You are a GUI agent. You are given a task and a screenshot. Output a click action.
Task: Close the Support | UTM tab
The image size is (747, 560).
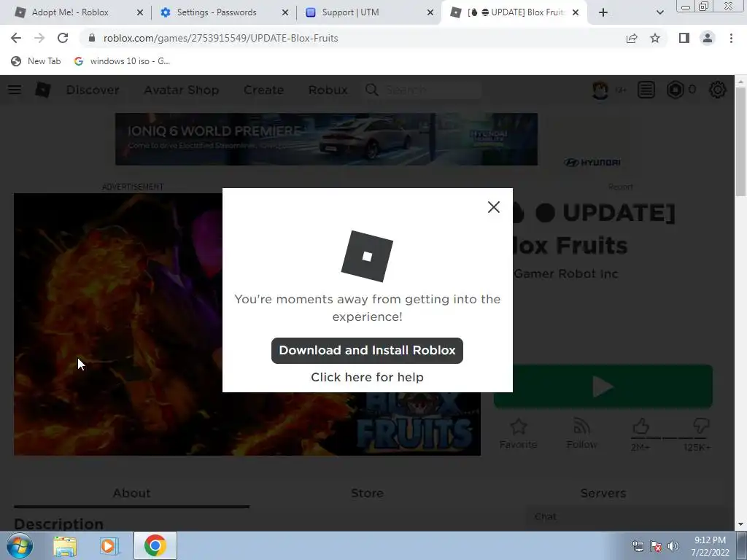(430, 12)
